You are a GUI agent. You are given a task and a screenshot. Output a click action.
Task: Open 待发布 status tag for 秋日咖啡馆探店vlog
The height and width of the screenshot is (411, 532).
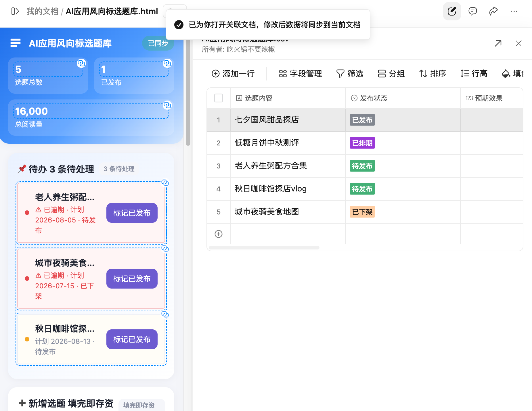tap(362, 189)
